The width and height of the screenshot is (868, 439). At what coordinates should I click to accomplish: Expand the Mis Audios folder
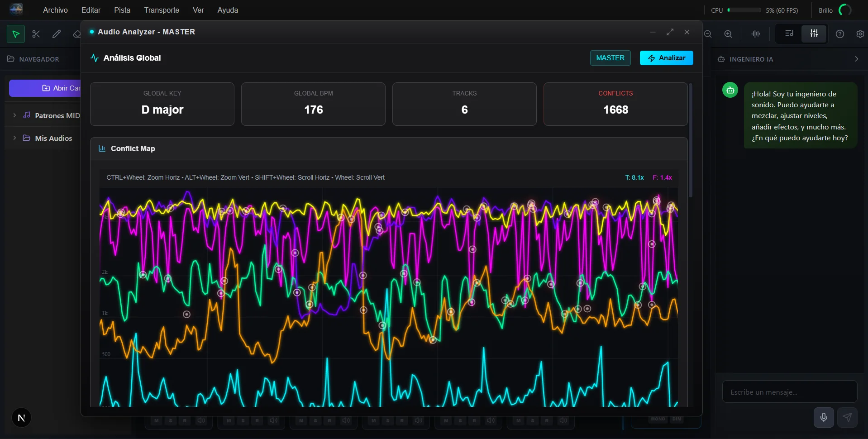tap(14, 138)
